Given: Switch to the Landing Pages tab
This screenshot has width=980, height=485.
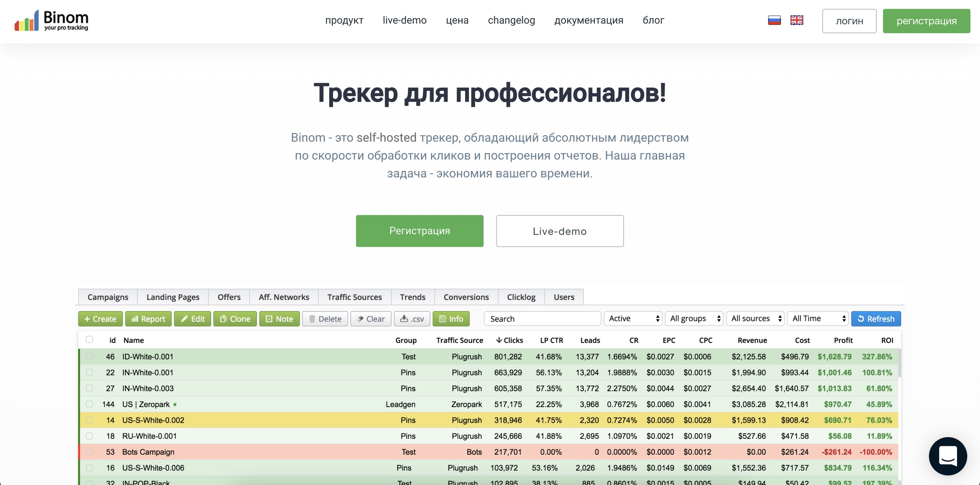Looking at the screenshot, I should coord(173,297).
